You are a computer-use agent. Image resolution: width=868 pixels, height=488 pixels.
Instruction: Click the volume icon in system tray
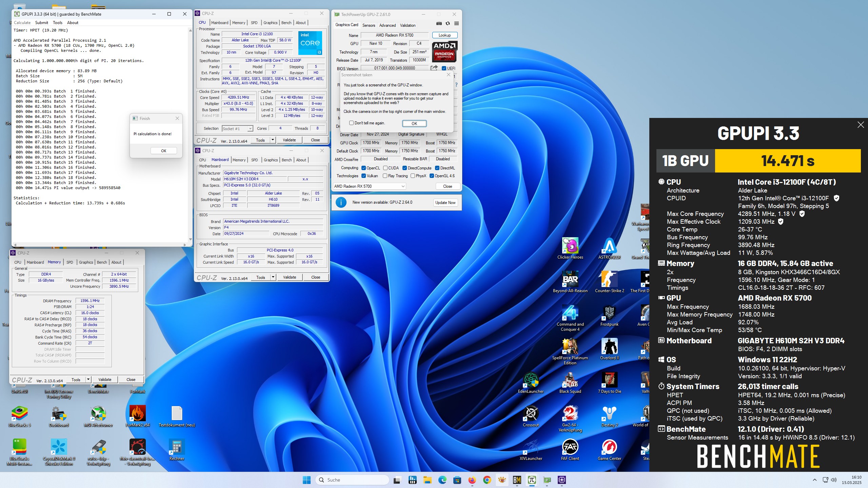click(x=834, y=480)
